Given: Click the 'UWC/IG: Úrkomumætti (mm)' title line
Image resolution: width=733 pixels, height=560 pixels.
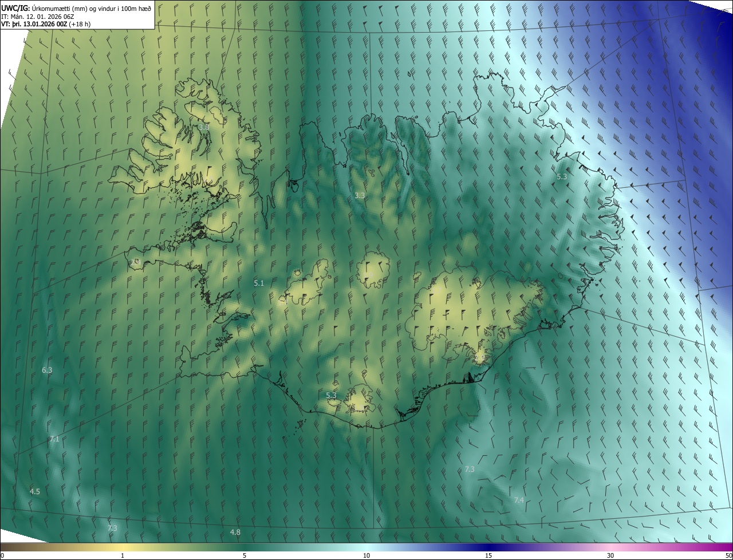Looking at the screenshot, I should 76,7.
